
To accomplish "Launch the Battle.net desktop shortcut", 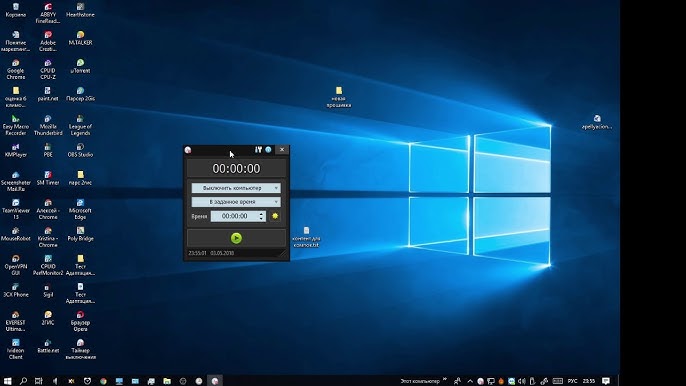I will [x=48, y=346].
